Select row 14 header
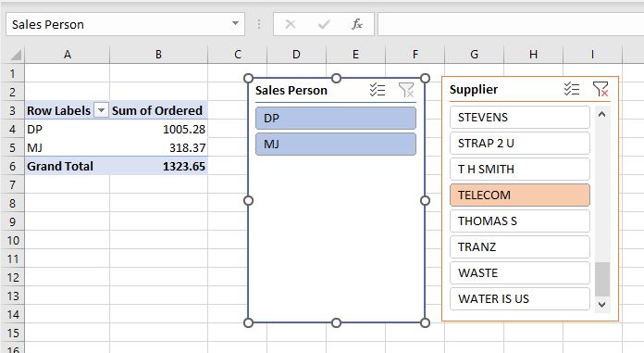Screen dimensions: 644x353 12,314
